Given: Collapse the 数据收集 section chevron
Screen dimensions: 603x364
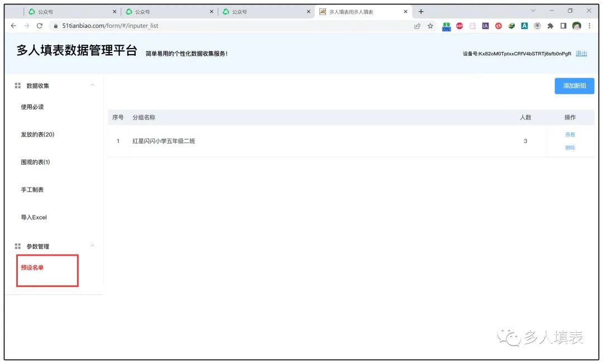Looking at the screenshot, I should coord(93,85).
